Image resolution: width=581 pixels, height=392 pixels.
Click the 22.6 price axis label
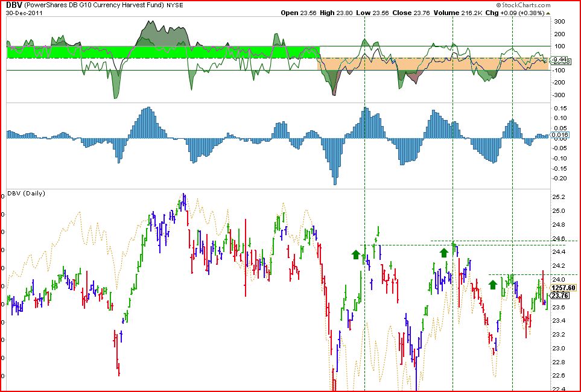(x=559, y=375)
